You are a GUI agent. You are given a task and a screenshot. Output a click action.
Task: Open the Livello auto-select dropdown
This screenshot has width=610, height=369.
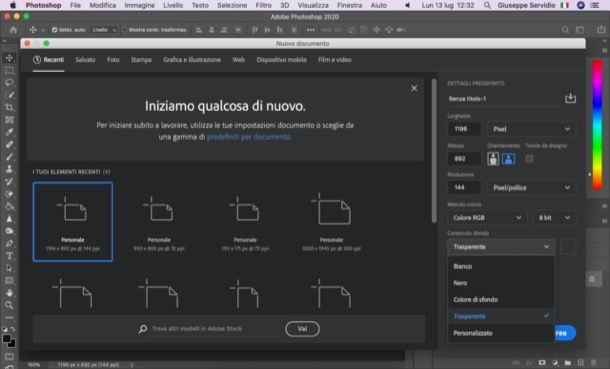[x=104, y=30]
